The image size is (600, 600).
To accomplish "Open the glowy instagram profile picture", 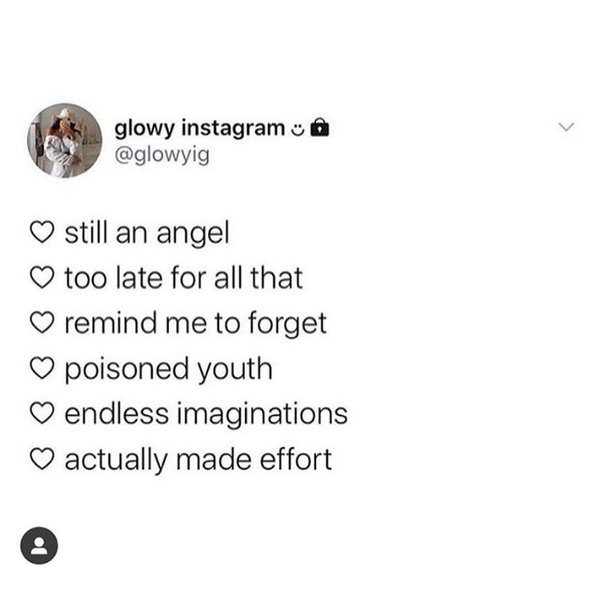I will (x=65, y=140).
